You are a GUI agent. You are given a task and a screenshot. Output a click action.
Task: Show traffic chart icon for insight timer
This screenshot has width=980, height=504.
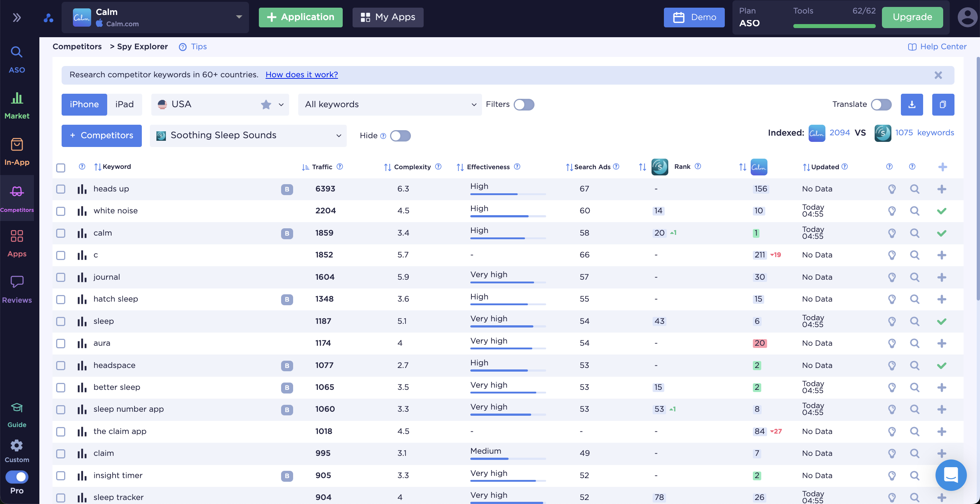pyautogui.click(x=82, y=476)
